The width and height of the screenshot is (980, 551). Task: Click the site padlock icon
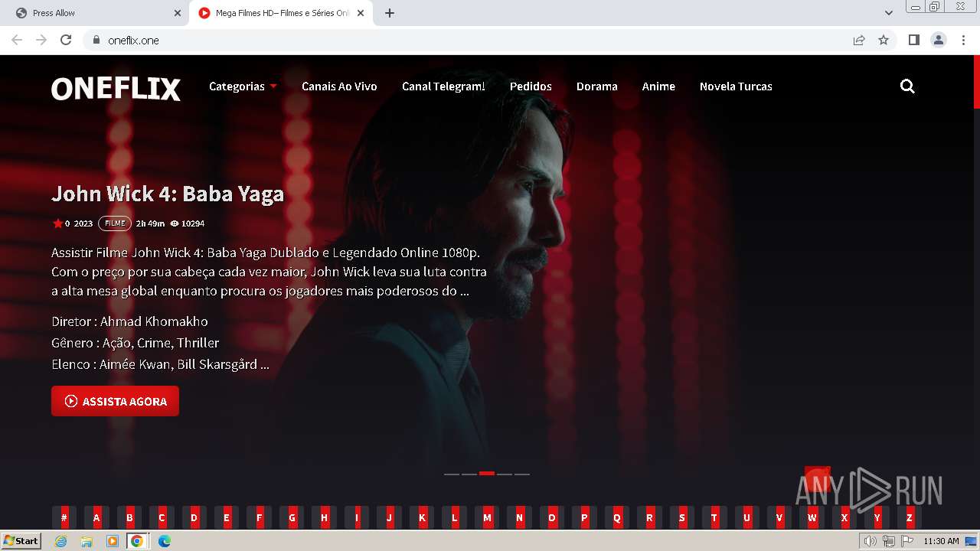[x=96, y=40]
